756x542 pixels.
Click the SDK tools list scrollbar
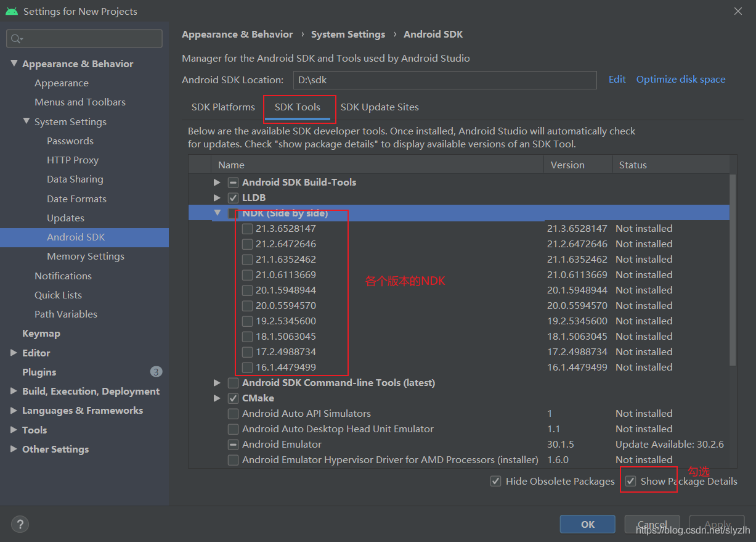733,269
